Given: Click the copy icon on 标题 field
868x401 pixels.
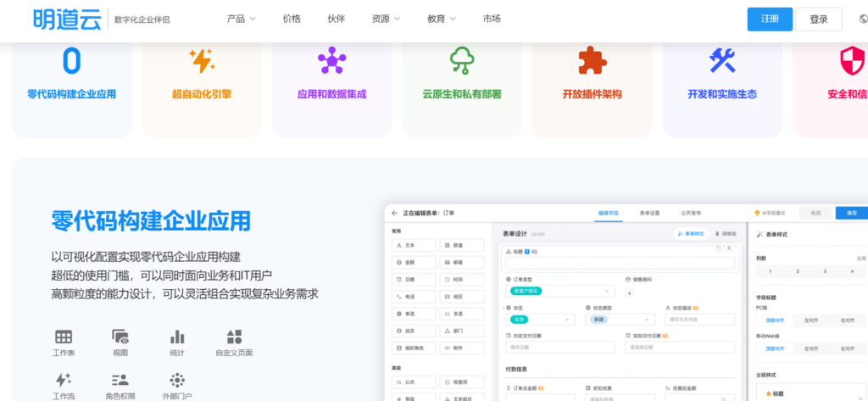Looking at the screenshot, I should (719, 248).
